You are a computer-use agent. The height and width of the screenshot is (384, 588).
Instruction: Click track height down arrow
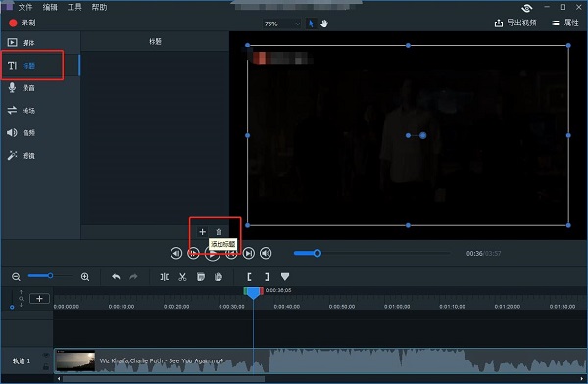[x=21, y=305]
